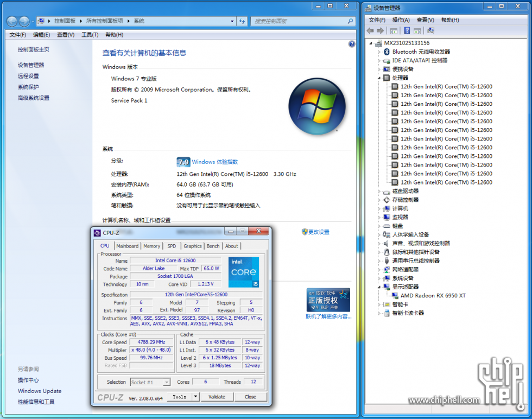Click the Intel Core i5 logo in CPU-Z

(x=244, y=272)
